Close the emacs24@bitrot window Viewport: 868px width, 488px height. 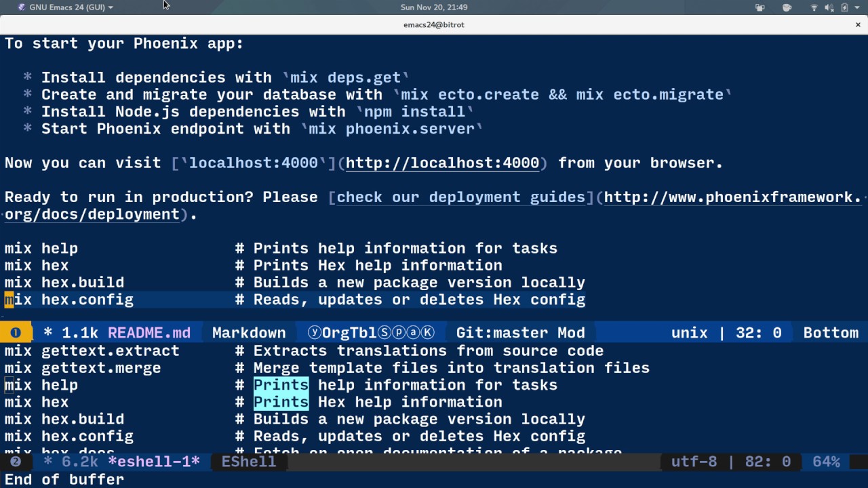point(858,24)
